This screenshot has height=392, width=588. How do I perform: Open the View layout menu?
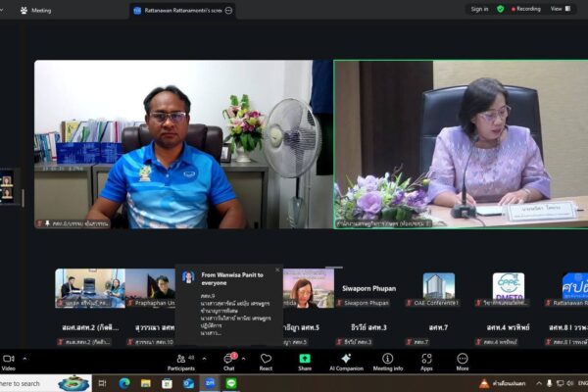[x=558, y=9]
